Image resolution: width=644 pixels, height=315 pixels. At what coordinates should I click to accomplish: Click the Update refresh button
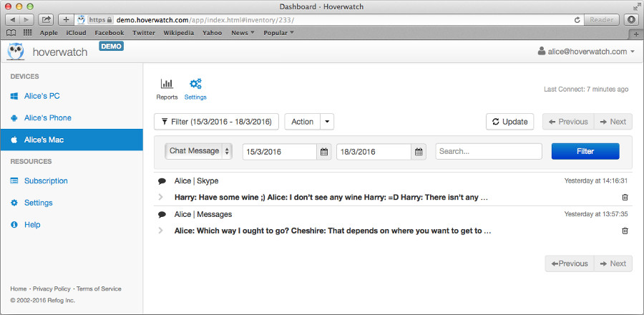click(509, 122)
